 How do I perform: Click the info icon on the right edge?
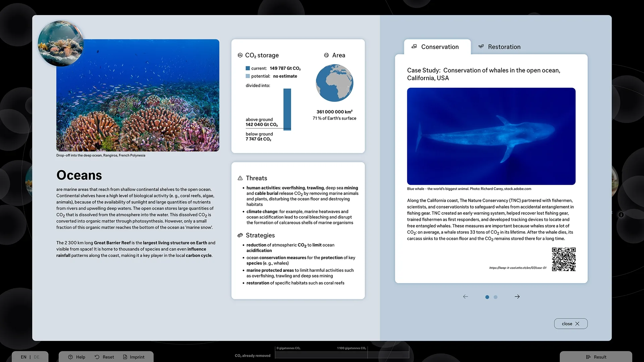coord(621,215)
